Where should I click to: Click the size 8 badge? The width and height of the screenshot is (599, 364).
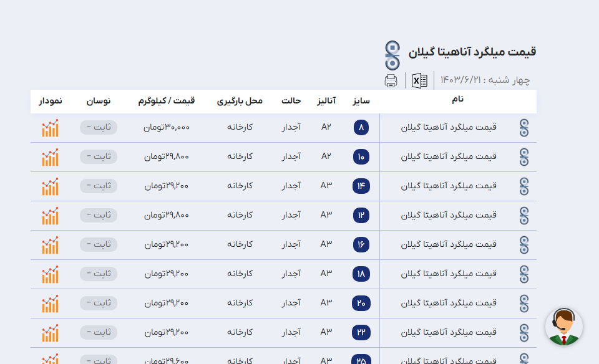[x=361, y=128]
